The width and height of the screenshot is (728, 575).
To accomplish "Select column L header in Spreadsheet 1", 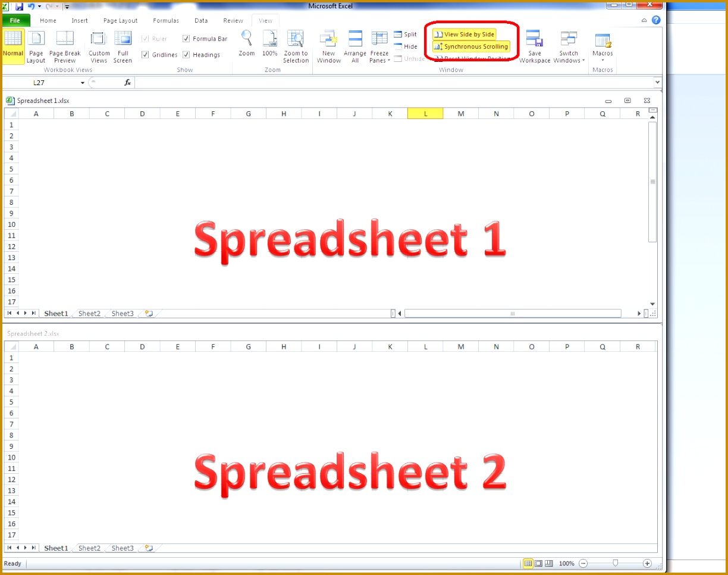I will [x=425, y=114].
